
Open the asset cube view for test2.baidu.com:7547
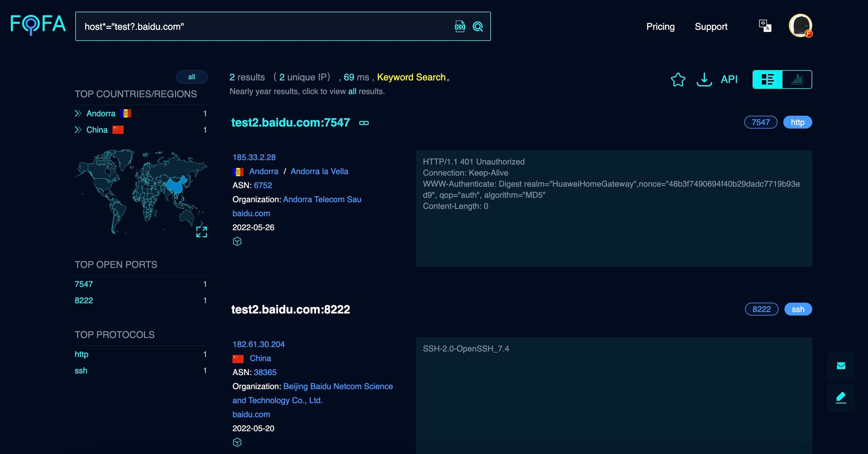(x=237, y=241)
